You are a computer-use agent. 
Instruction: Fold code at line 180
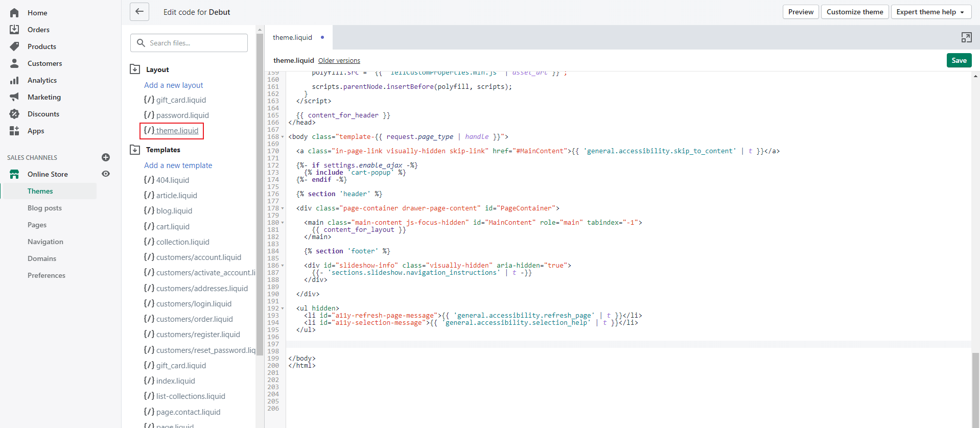click(x=283, y=223)
